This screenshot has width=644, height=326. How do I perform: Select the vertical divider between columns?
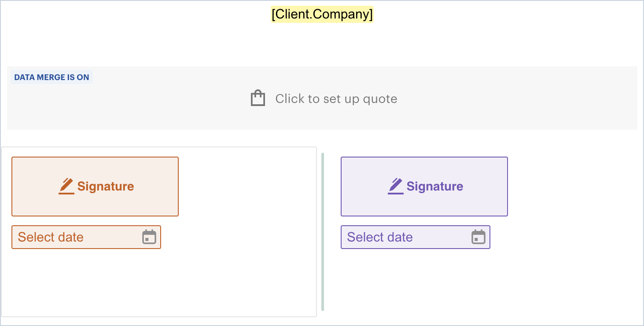(x=323, y=232)
